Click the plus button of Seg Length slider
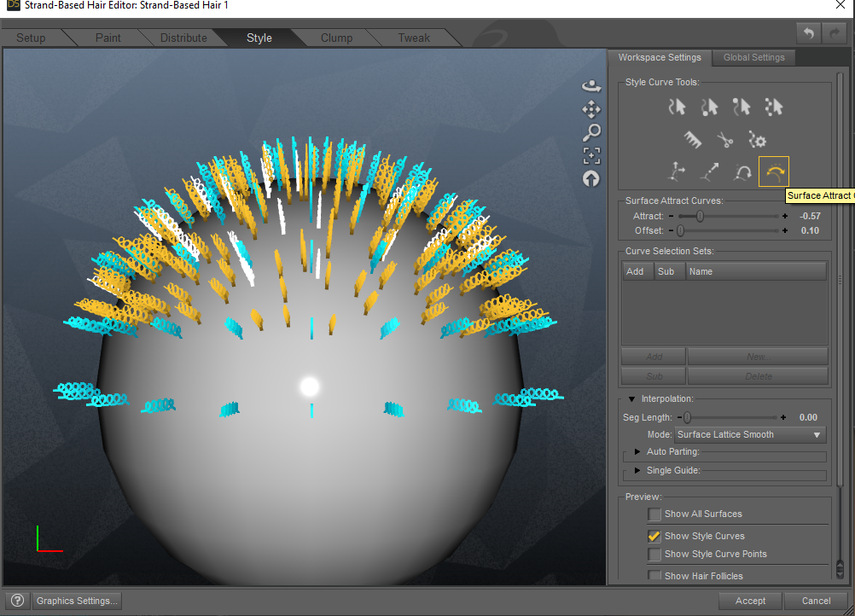The width and height of the screenshot is (855, 616). click(783, 417)
